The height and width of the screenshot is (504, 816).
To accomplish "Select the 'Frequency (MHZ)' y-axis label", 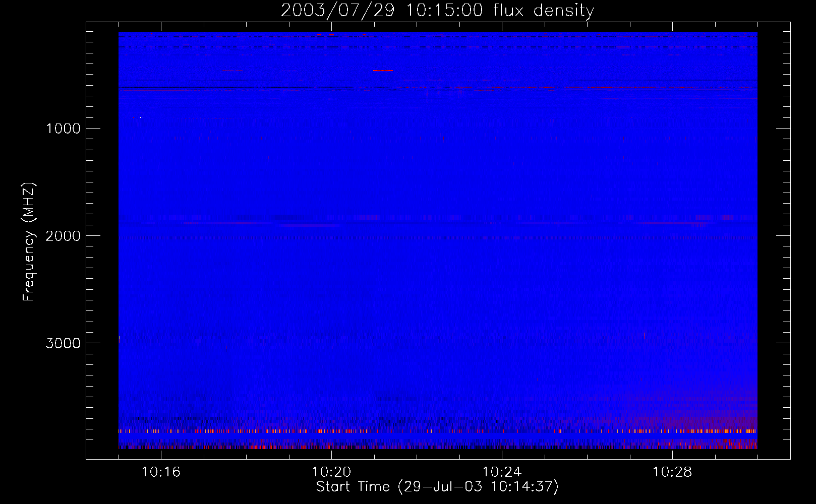I will [29, 241].
